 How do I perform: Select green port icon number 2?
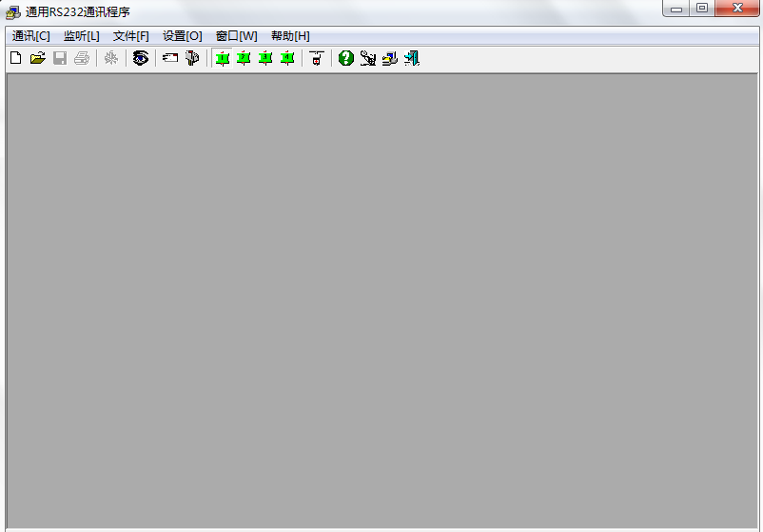click(x=244, y=58)
